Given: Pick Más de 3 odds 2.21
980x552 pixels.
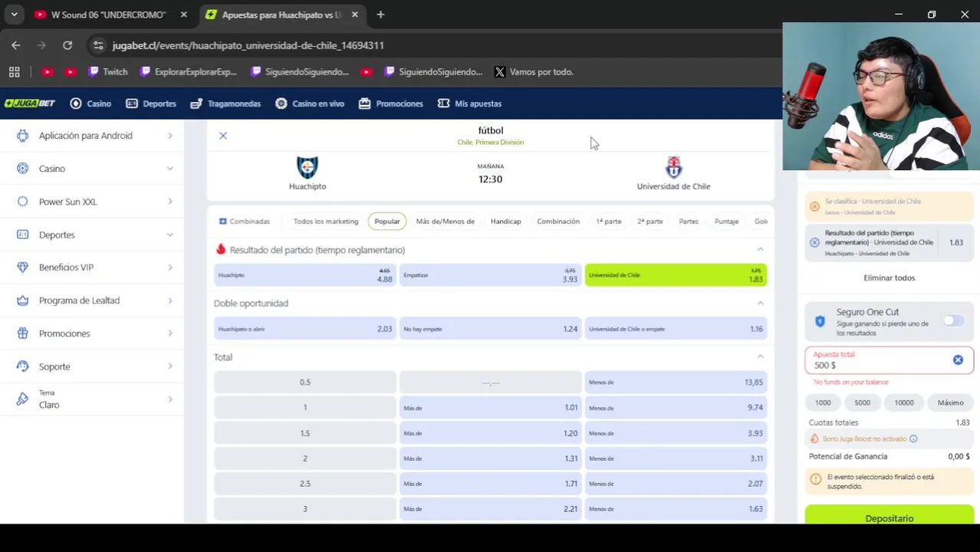Looking at the screenshot, I should coord(491,509).
